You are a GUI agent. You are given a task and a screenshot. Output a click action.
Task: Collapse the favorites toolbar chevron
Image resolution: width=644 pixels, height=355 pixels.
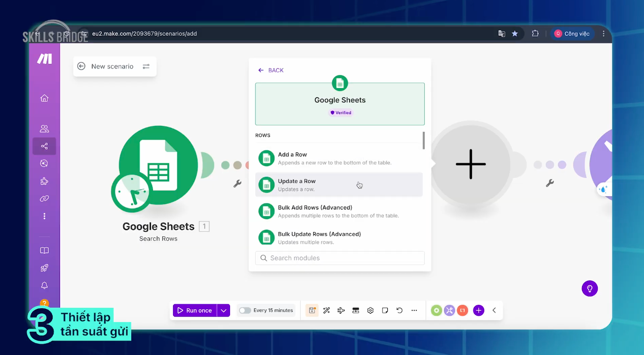click(494, 310)
